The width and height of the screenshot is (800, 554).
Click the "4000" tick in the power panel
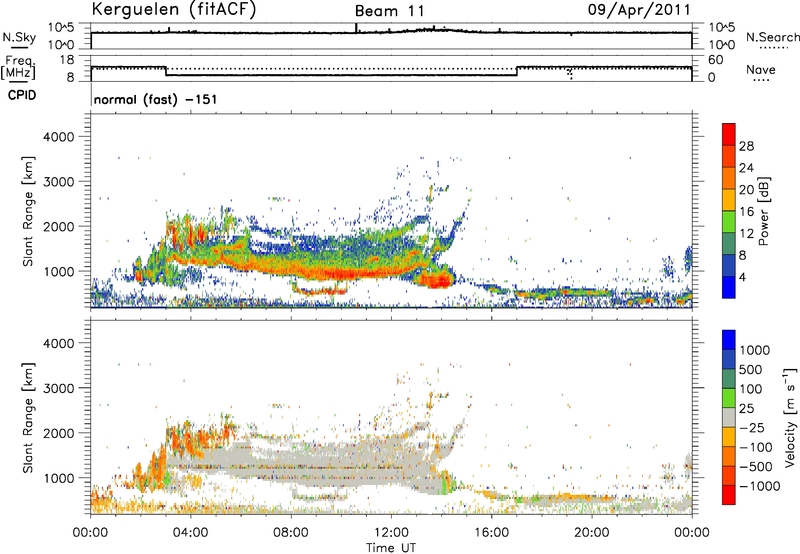pos(58,137)
